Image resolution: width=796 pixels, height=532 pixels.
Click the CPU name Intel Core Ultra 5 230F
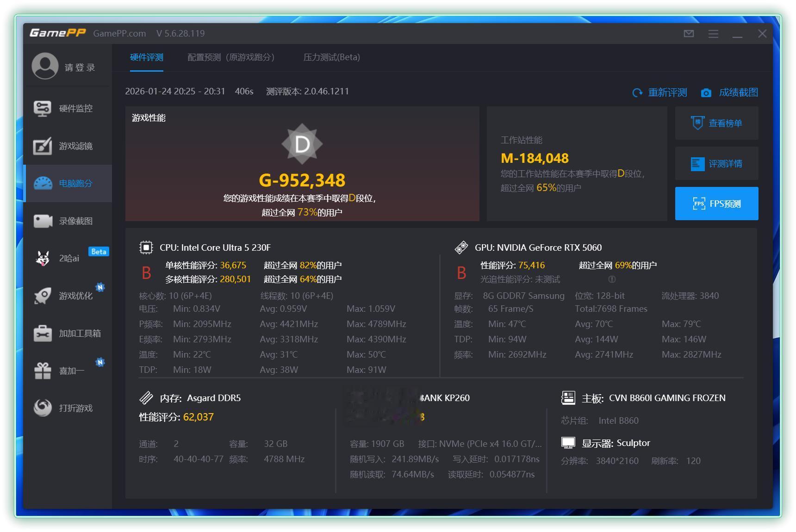226,247
